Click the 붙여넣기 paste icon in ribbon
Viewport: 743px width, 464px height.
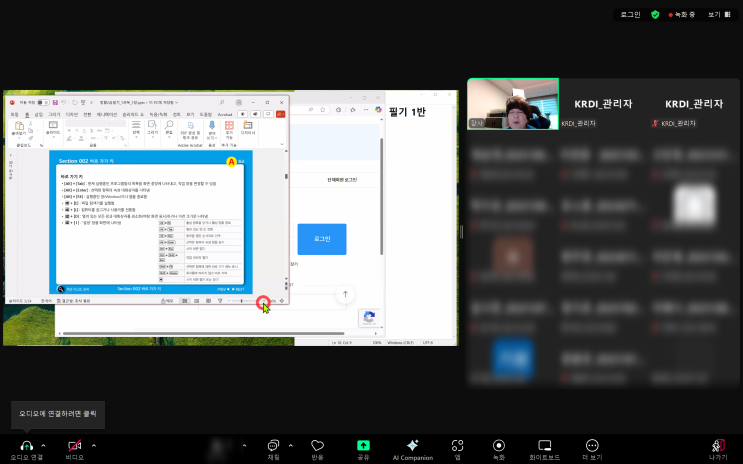(19, 128)
